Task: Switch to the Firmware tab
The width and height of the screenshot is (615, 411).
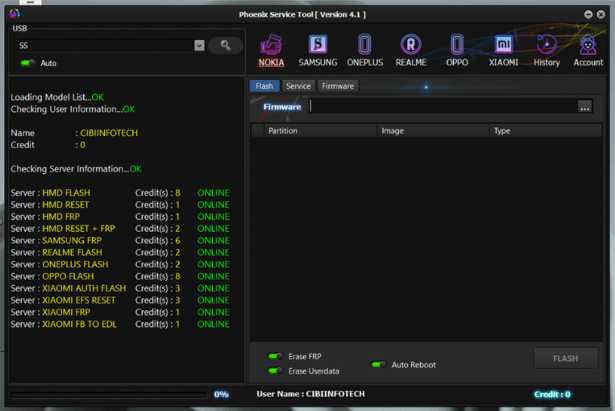Action: [338, 86]
